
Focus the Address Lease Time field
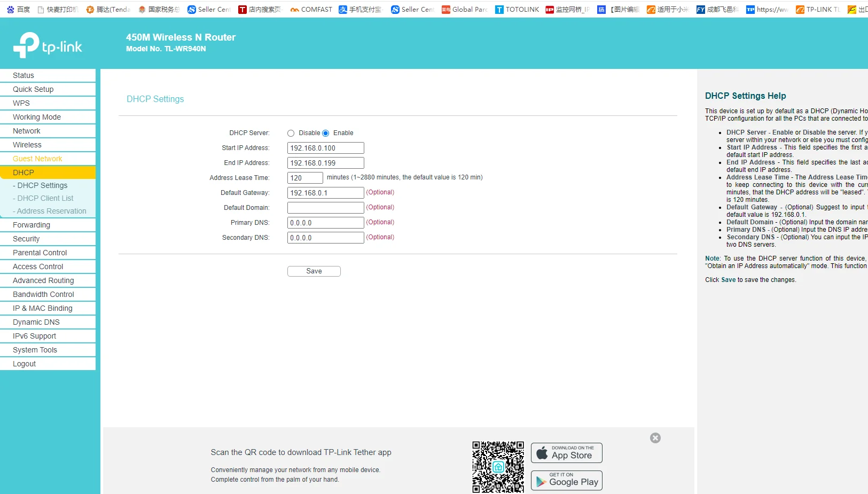[305, 178]
